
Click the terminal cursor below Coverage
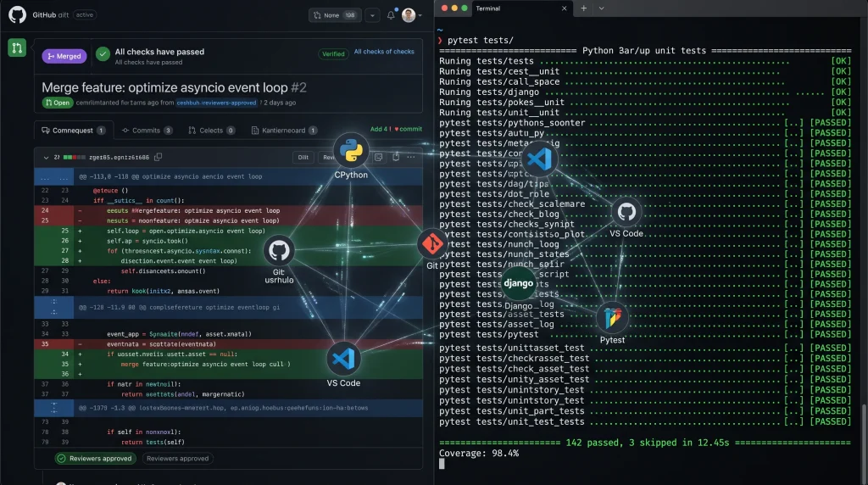point(442,464)
